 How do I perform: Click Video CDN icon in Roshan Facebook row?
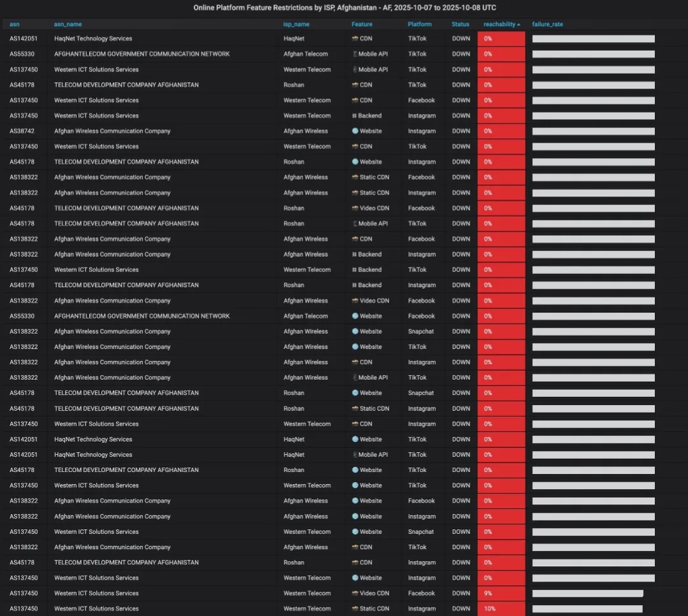tap(355, 208)
